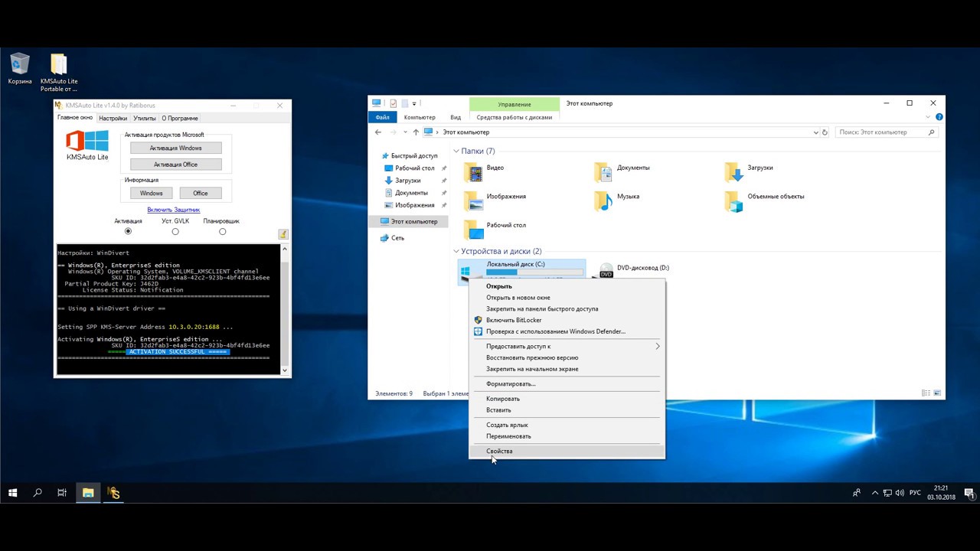This screenshot has height=551, width=980.
Task: Switch to large icons view in status bar
Action: (936, 393)
